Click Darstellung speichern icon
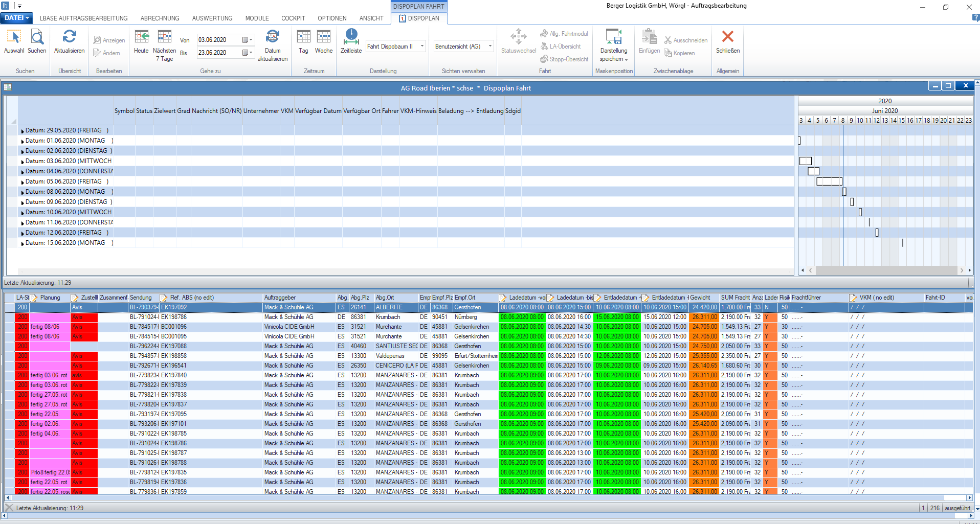Viewport: 980px width, 524px height. pyautogui.click(x=613, y=37)
